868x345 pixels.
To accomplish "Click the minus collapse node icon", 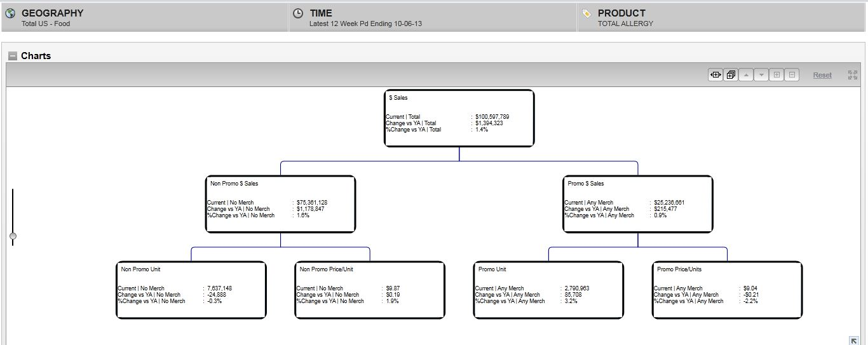I will click(x=792, y=75).
